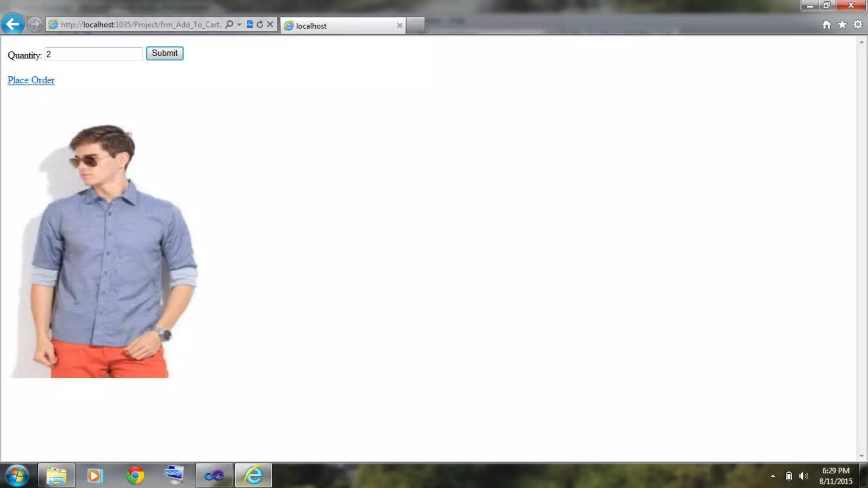Click into the Quantity text field
This screenshot has height=488, width=868.
93,54
